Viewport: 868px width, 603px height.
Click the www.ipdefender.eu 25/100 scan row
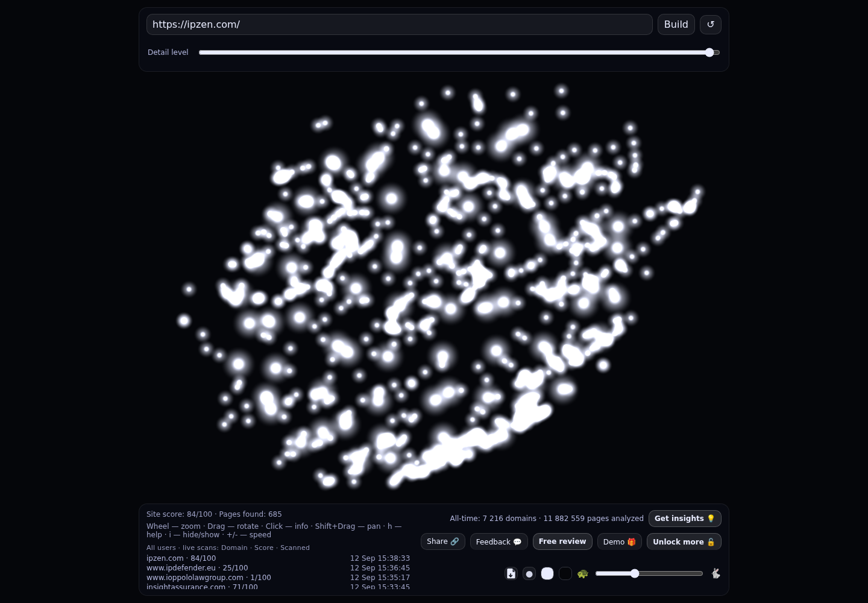[x=278, y=568]
